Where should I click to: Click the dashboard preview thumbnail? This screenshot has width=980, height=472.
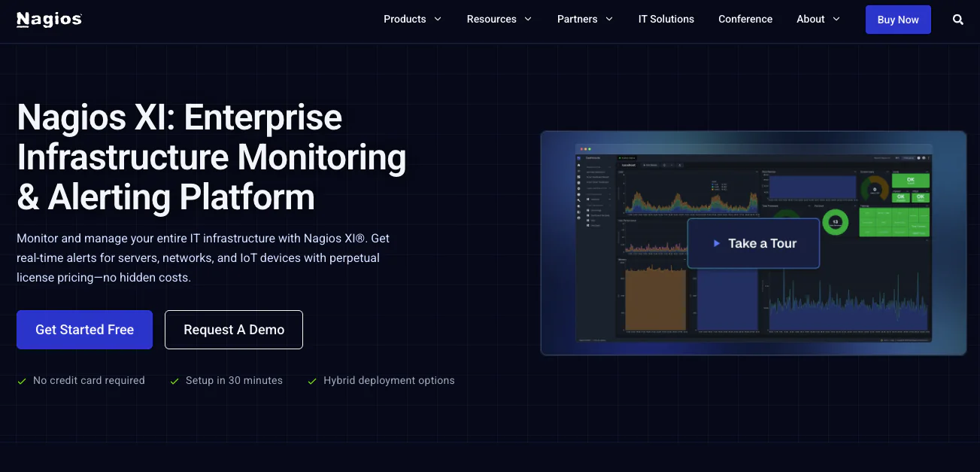754,242
